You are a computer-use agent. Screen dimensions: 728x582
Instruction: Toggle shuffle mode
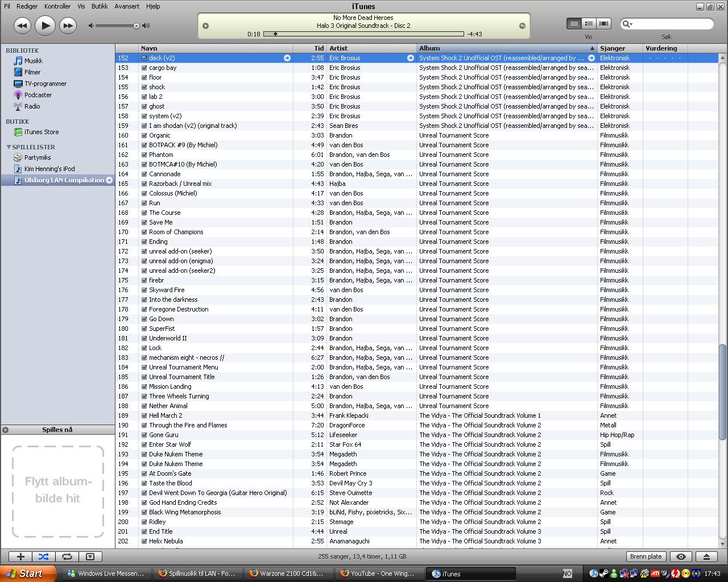click(x=44, y=557)
